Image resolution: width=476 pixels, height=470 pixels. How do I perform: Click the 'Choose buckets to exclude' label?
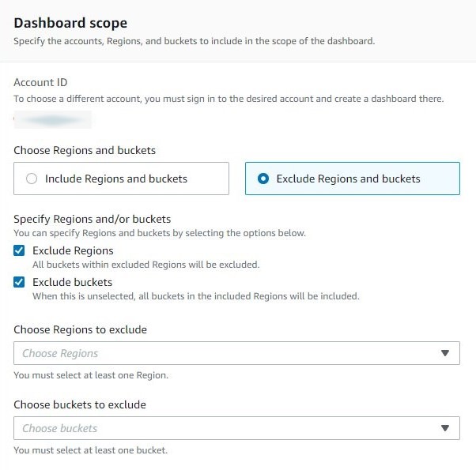[x=80, y=404]
